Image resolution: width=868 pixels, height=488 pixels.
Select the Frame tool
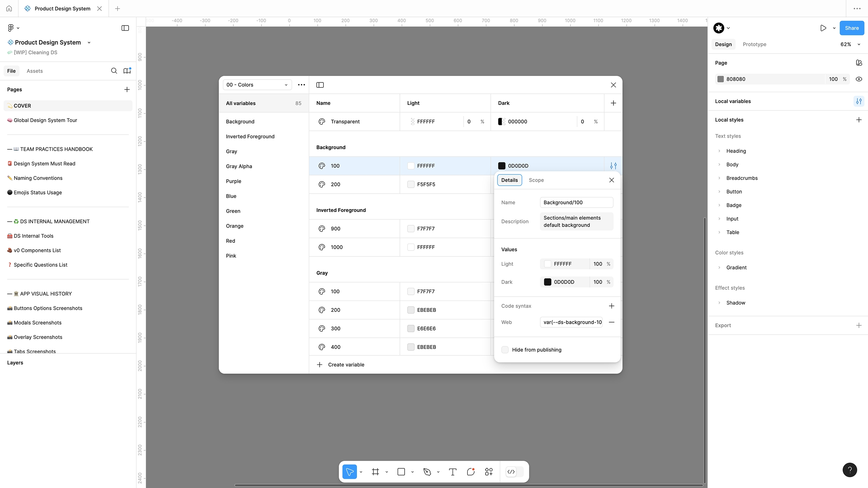tap(375, 472)
